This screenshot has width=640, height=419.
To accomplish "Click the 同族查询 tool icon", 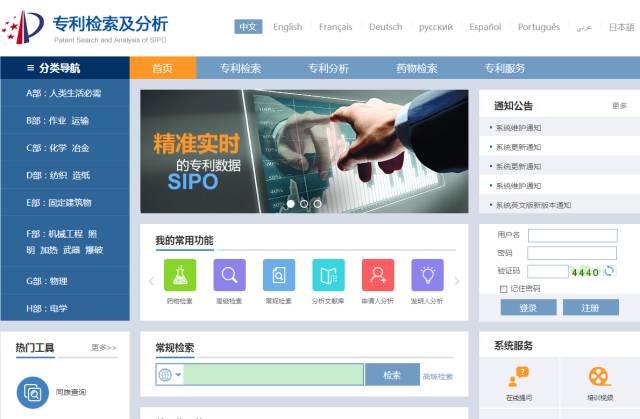I will (x=33, y=392).
